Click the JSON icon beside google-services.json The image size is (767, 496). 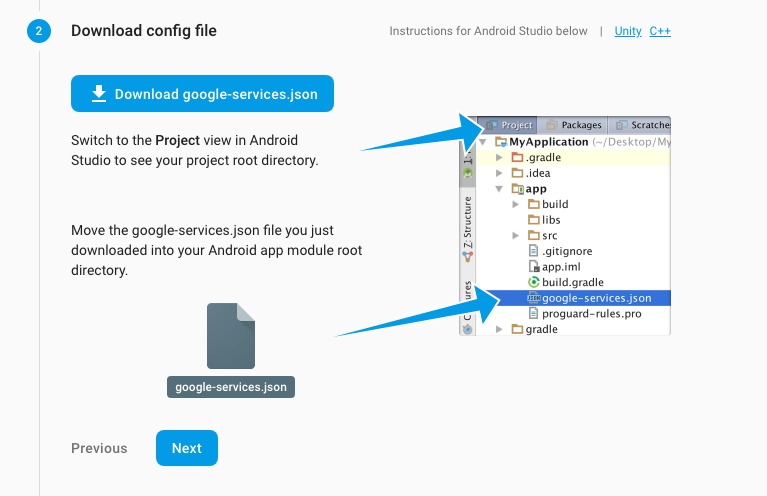click(534, 298)
